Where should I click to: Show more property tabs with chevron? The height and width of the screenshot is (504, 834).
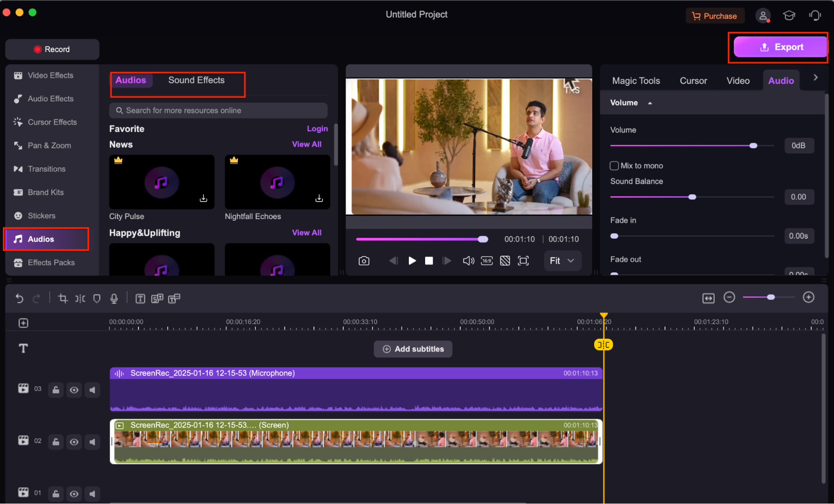pyautogui.click(x=816, y=78)
